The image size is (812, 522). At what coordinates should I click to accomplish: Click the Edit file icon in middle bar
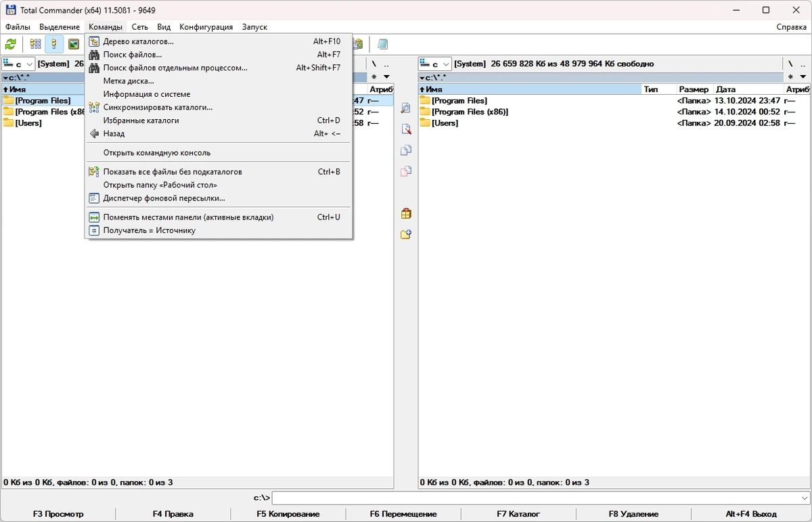pos(406,129)
